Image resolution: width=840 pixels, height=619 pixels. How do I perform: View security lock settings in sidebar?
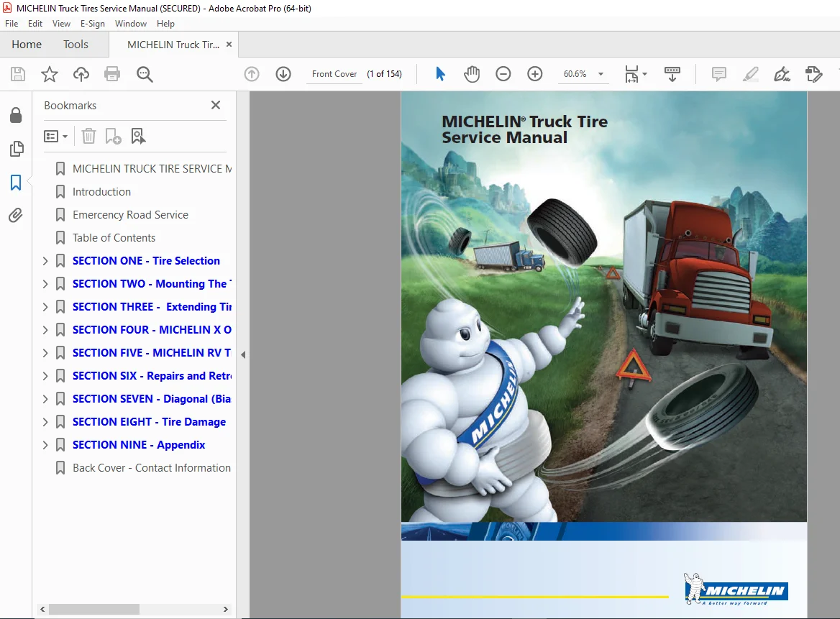[16, 115]
